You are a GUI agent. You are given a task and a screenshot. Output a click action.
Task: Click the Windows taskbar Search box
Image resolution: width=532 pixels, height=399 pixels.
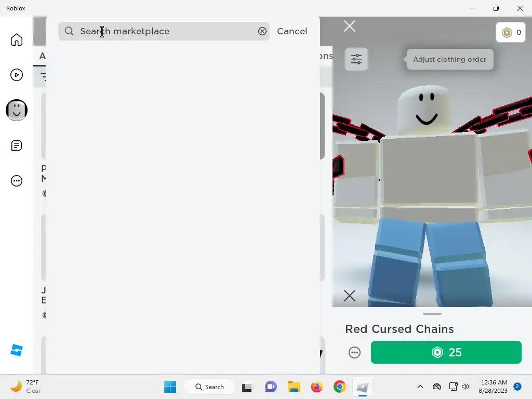[209, 387]
